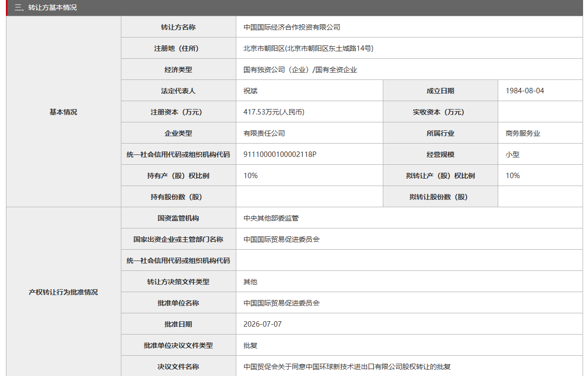
Task: Select the credit code 91110000100002118P
Action: coord(280,154)
